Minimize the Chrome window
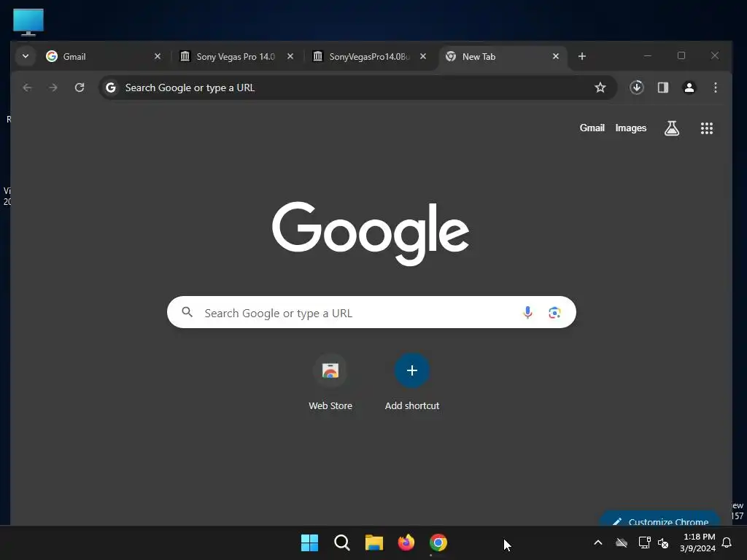Image resolution: width=747 pixels, height=560 pixels. click(x=648, y=55)
